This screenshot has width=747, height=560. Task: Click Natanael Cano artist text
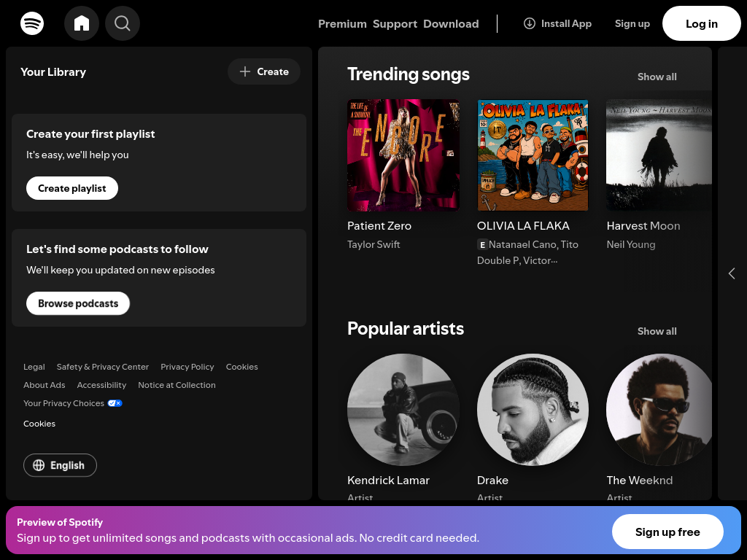[x=522, y=244]
